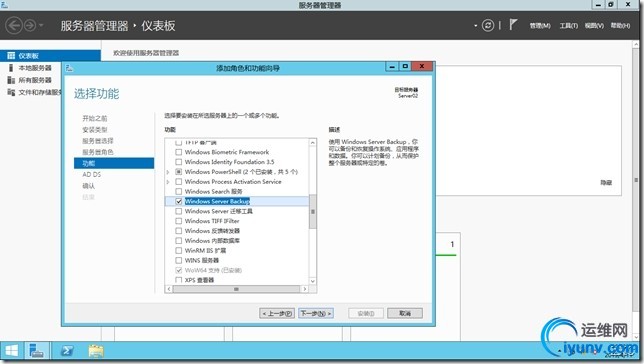644x364 pixels.
Task: Go to the 安装类型 wizard step
Action: (95, 129)
